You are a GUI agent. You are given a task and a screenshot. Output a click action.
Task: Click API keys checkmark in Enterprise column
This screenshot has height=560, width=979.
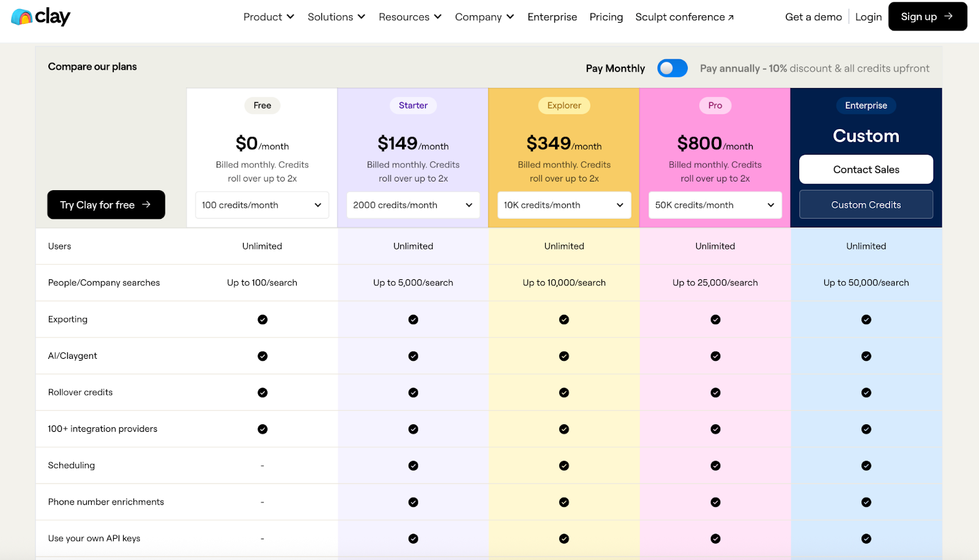tap(866, 539)
